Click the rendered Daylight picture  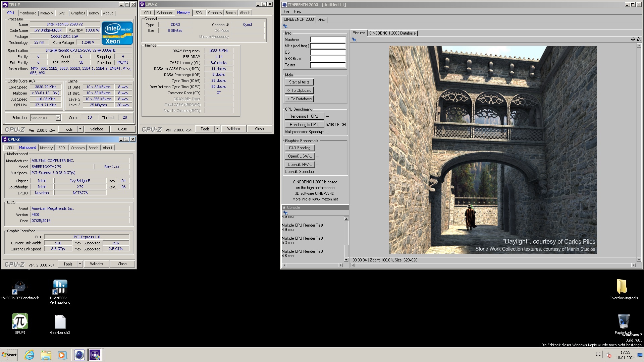493,150
